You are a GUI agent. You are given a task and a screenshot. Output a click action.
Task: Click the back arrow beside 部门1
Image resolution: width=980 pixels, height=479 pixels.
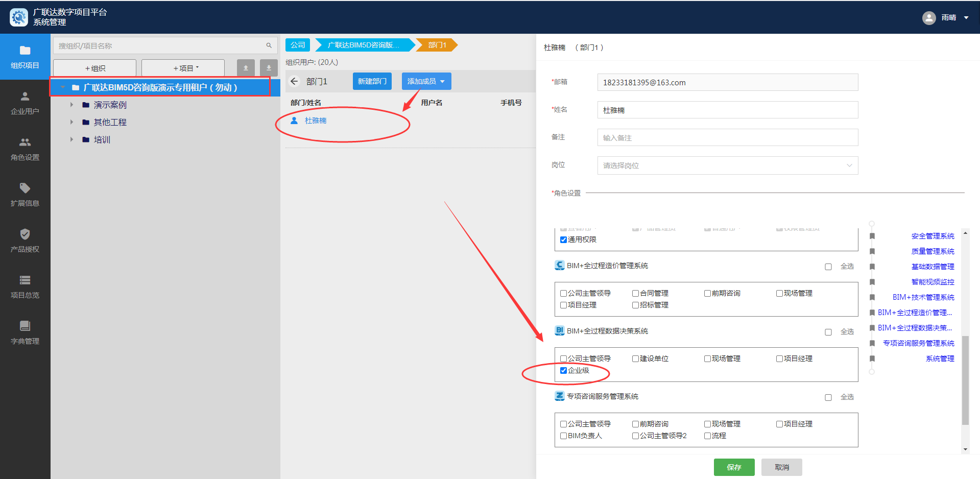click(294, 81)
